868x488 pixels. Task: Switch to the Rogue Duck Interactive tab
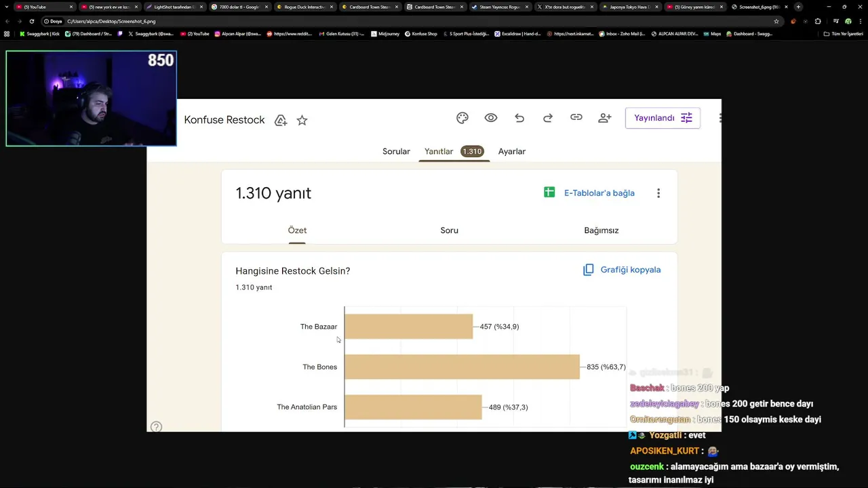click(x=304, y=7)
